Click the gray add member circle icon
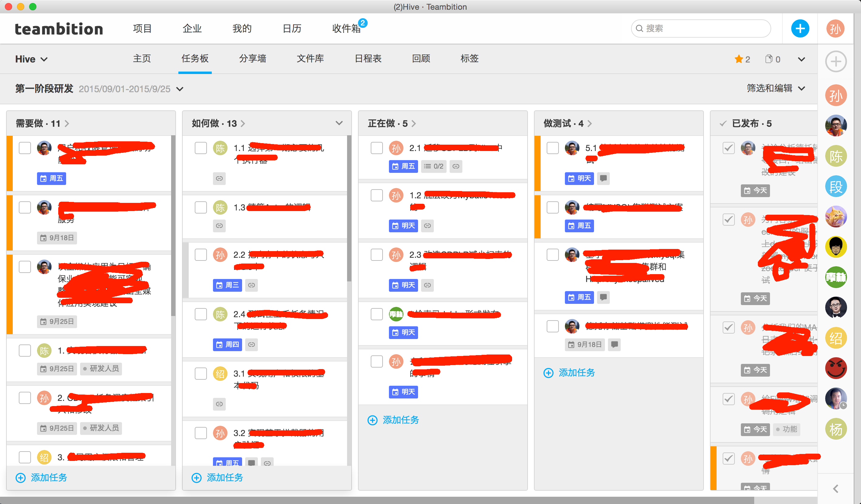This screenshot has width=861, height=504. pyautogui.click(x=836, y=62)
